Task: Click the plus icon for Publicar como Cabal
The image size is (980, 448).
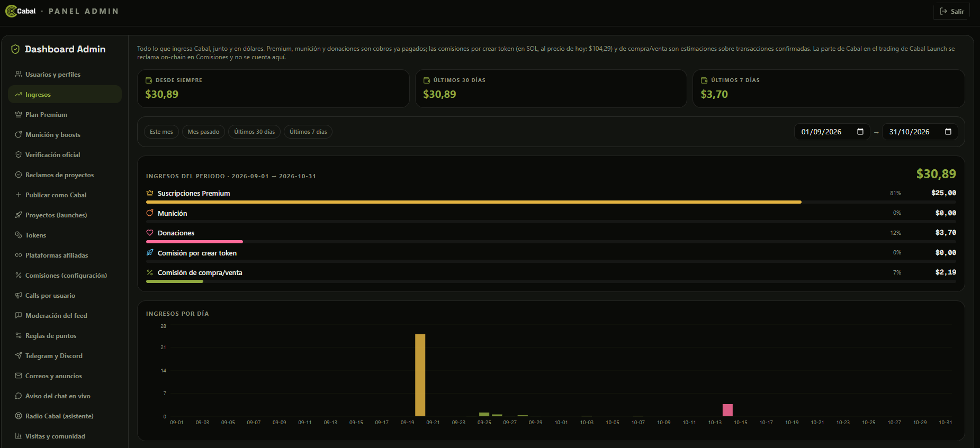Action: (x=19, y=195)
